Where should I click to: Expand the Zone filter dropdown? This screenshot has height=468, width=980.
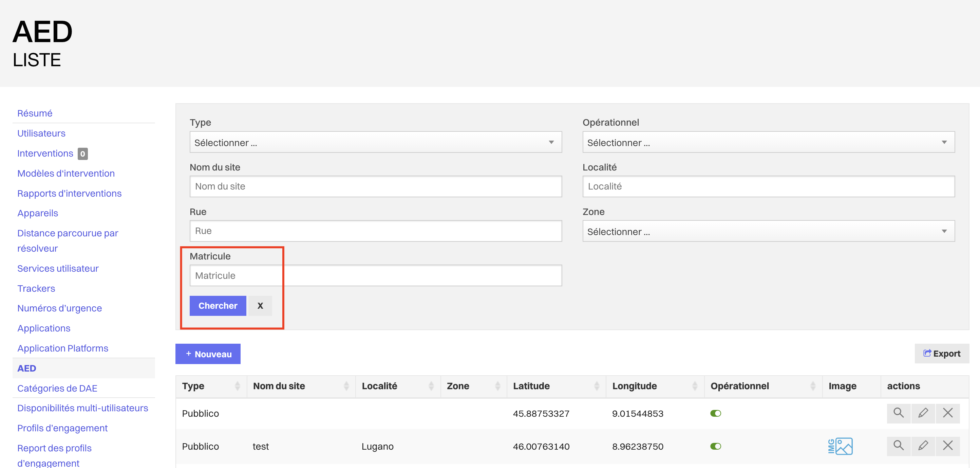(768, 232)
